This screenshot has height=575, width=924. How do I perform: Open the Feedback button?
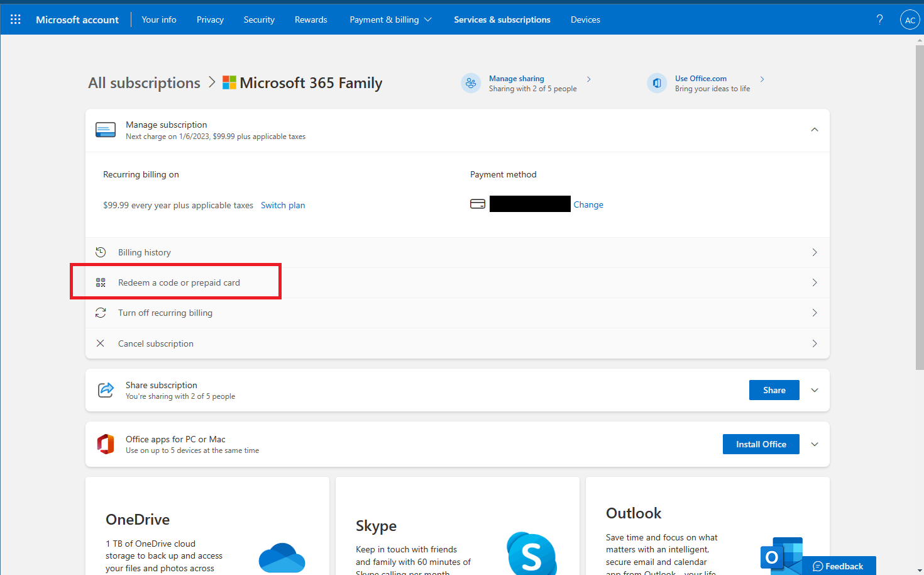[839, 566]
